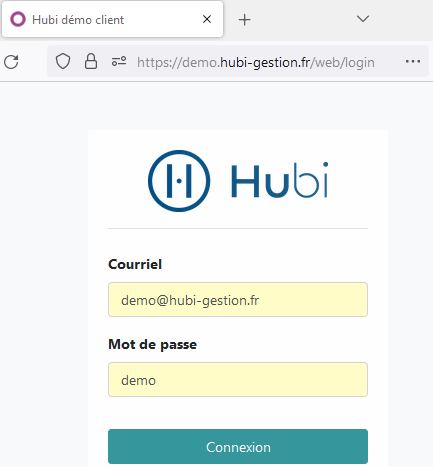Show site security info via padlock icon
This screenshot has width=433, height=467.
point(91,61)
